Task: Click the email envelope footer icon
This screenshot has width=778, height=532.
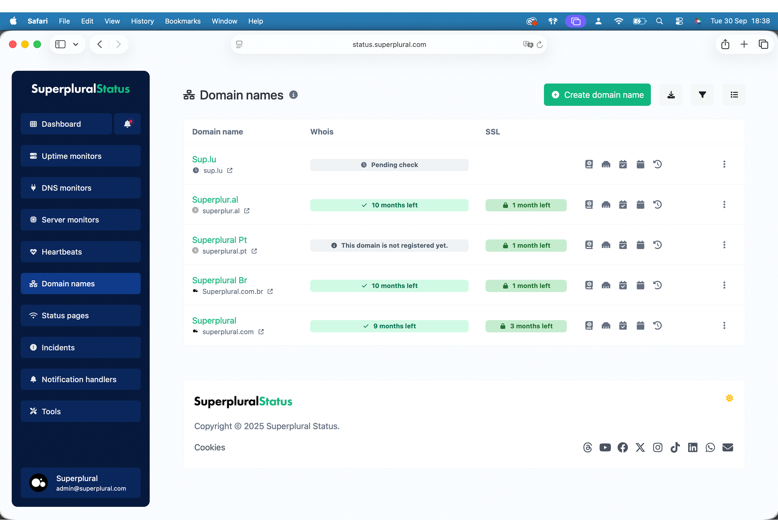Action: tap(728, 448)
